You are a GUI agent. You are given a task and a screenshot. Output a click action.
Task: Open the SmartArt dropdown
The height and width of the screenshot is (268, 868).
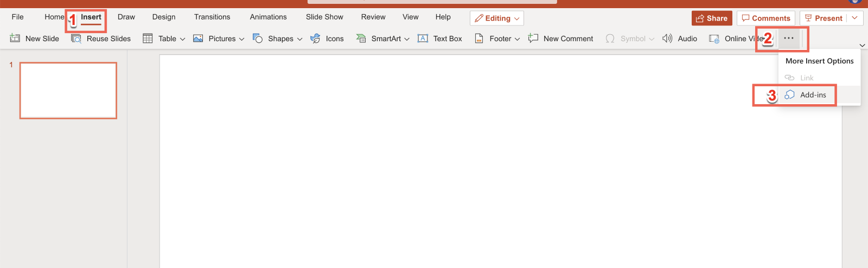(x=407, y=39)
